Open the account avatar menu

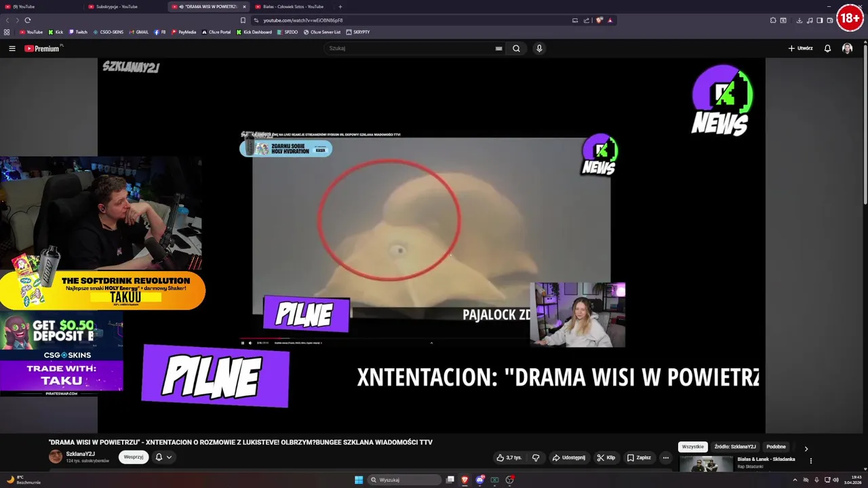[x=847, y=48]
